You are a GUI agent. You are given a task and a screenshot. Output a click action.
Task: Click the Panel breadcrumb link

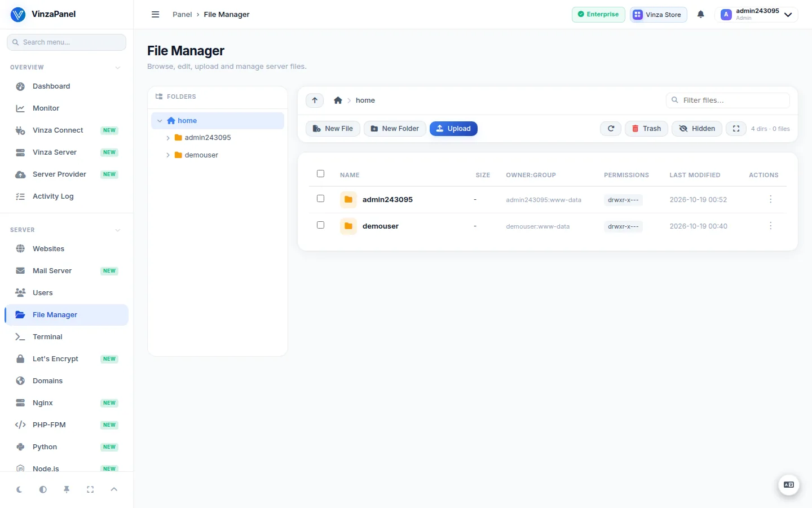click(x=182, y=15)
